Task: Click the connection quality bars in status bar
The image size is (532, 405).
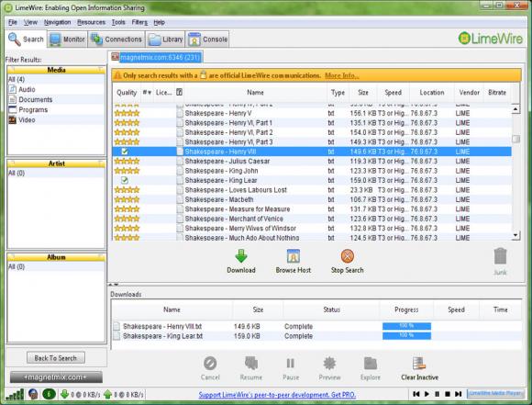Action: [15, 395]
